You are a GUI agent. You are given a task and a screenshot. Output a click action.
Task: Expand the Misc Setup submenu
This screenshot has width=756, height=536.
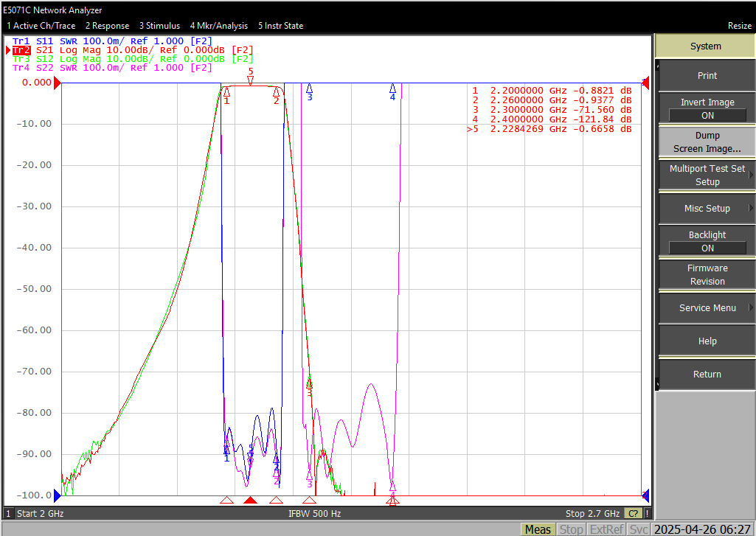tap(707, 208)
